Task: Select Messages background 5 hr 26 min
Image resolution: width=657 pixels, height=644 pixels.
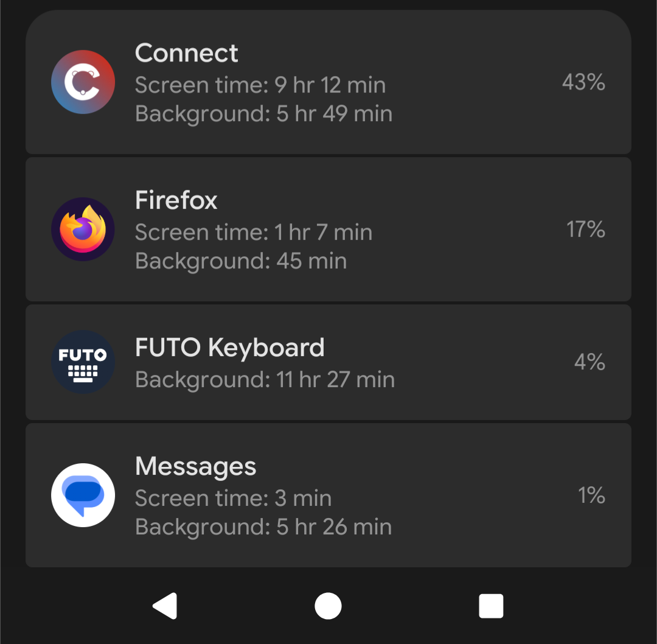Action: click(x=263, y=527)
